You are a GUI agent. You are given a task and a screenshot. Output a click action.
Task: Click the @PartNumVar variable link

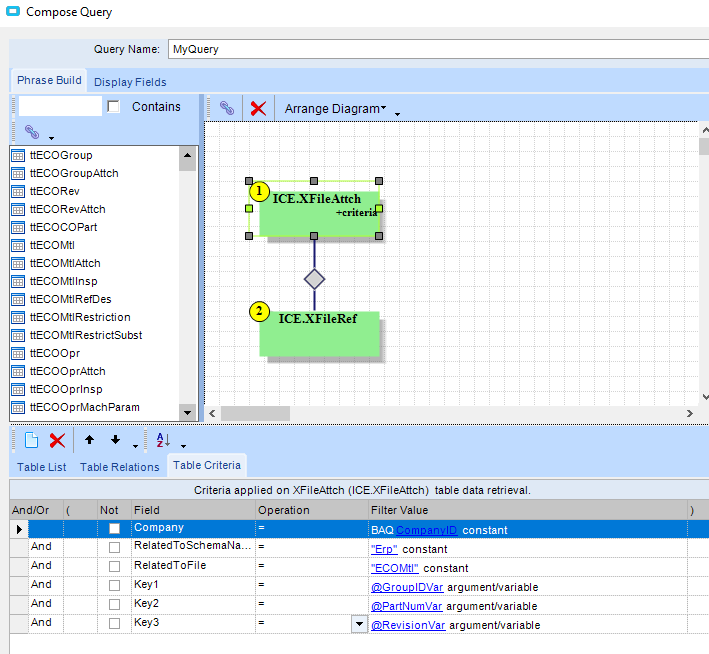pyautogui.click(x=406, y=606)
